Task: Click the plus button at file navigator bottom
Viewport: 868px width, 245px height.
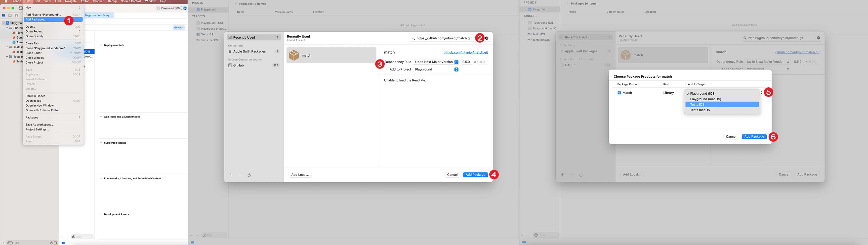Action: [4, 243]
